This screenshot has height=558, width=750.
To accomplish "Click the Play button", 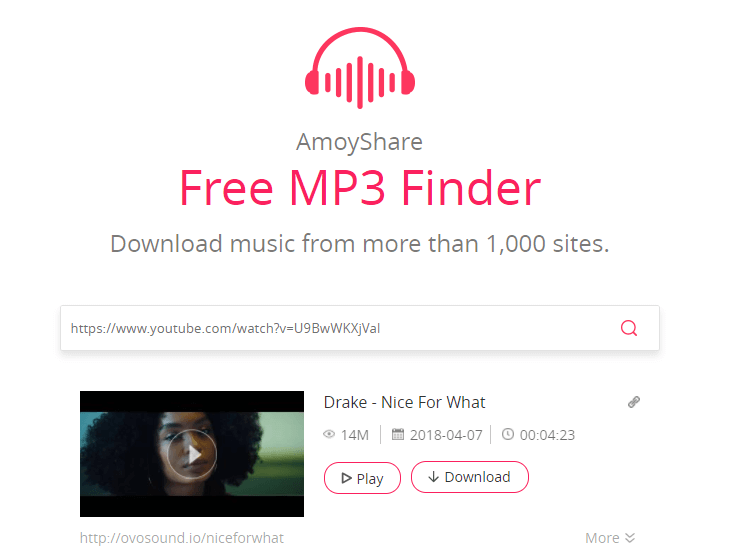I will coord(362,478).
